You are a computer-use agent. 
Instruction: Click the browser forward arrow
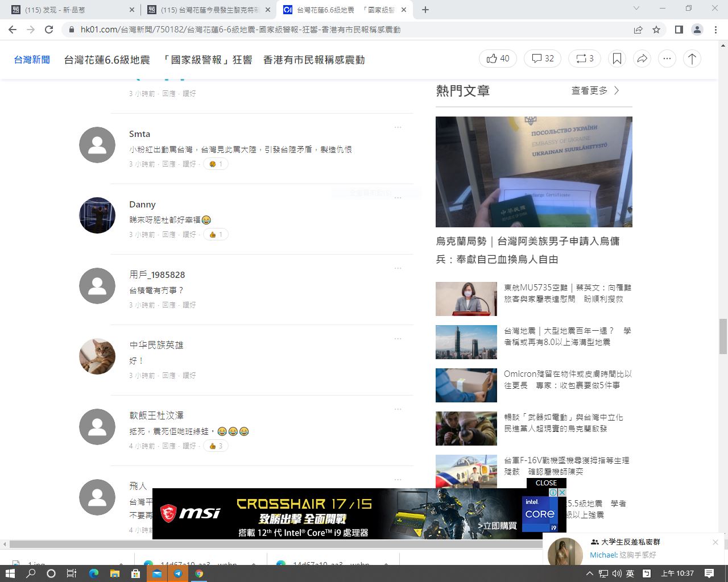[x=31, y=30]
